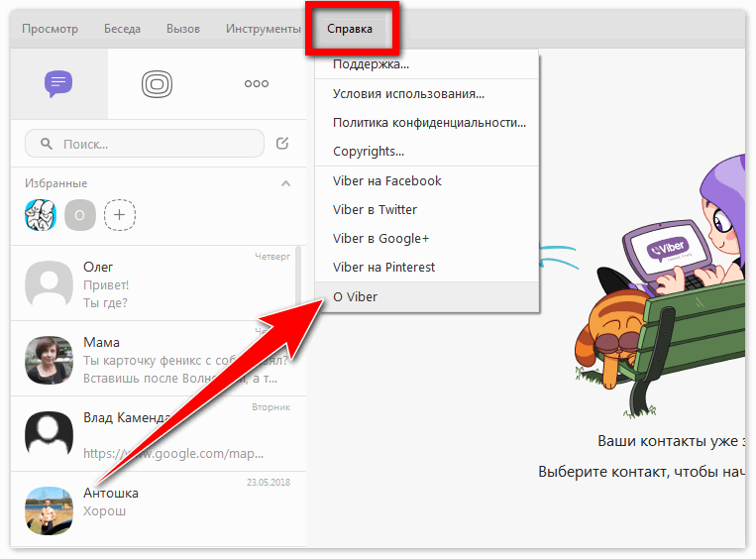
Task: Open the Справка menu
Action: 350,29
